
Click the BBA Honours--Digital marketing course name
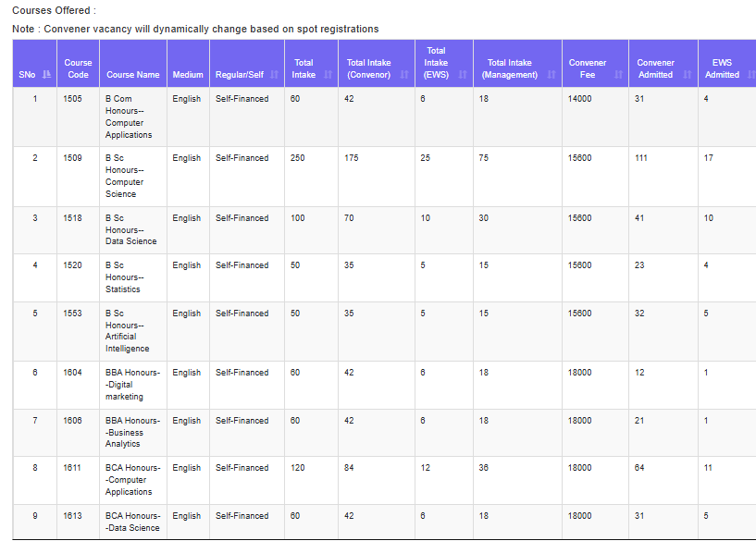pyautogui.click(x=133, y=385)
